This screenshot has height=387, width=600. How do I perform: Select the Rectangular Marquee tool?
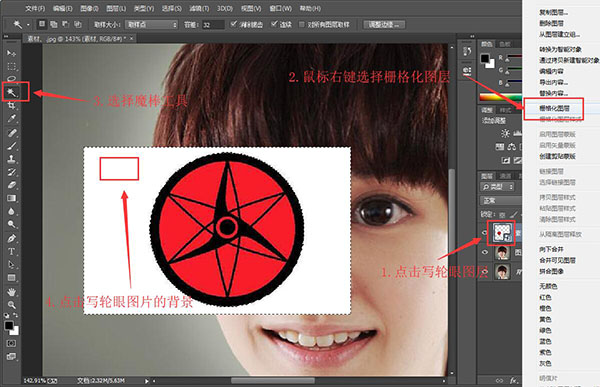[x=11, y=66]
